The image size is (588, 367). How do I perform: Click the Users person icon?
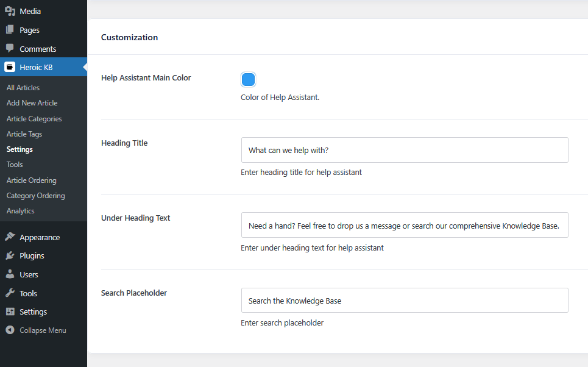pos(10,274)
